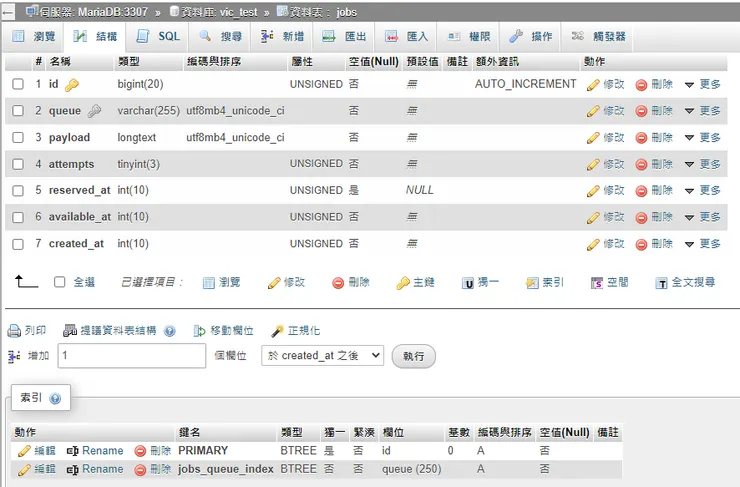This screenshot has width=740, height=487.
Task: Click the 空間 (Spatial) icon below table
Action: point(597,283)
